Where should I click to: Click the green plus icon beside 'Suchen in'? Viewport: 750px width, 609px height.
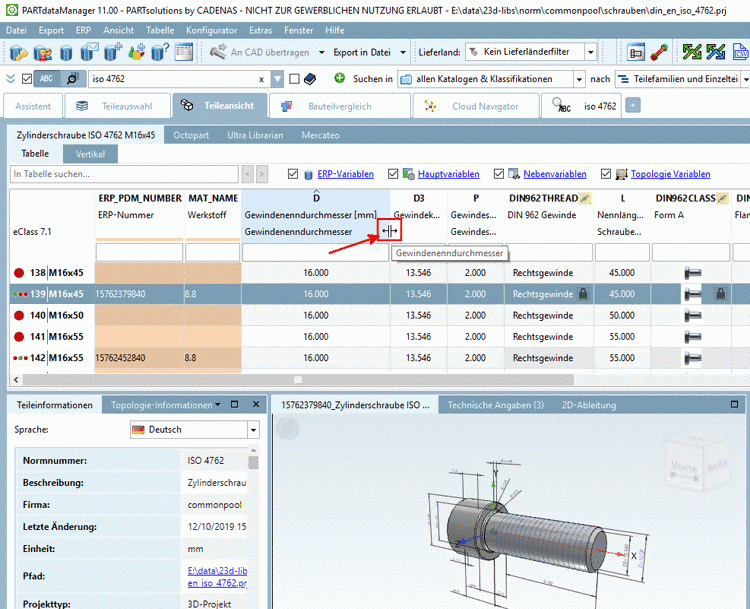[x=340, y=78]
